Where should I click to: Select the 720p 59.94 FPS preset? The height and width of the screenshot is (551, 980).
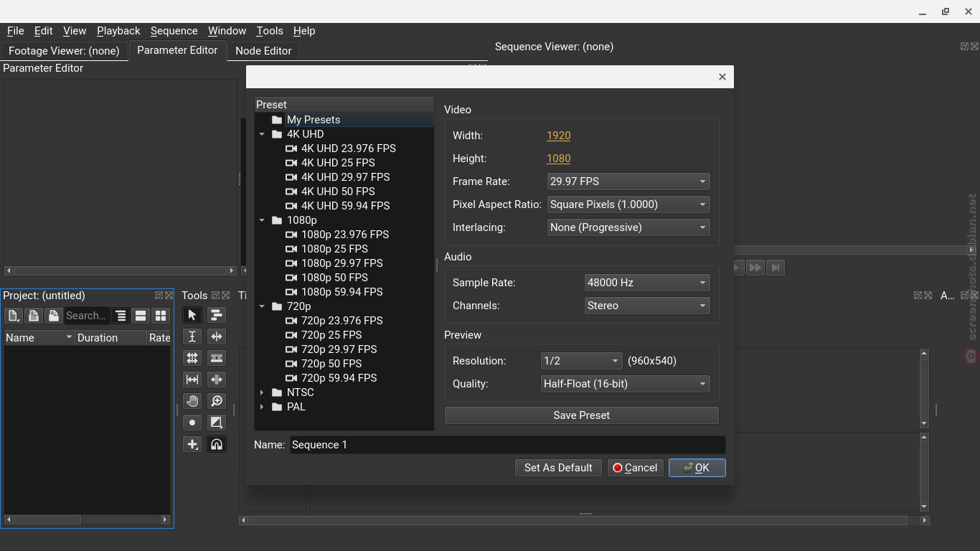(x=339, y=378)
